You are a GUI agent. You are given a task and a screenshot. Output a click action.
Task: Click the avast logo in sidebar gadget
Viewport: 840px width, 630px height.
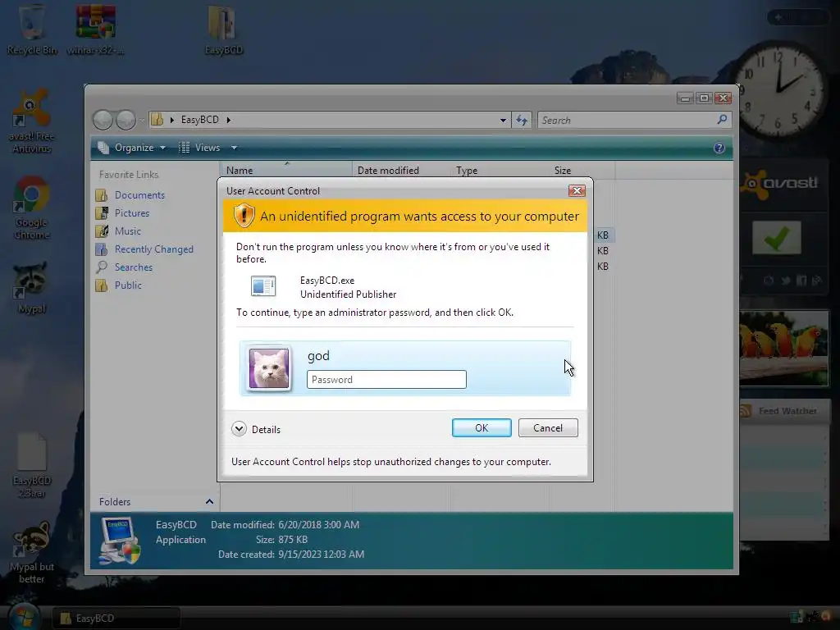point(779,184)
